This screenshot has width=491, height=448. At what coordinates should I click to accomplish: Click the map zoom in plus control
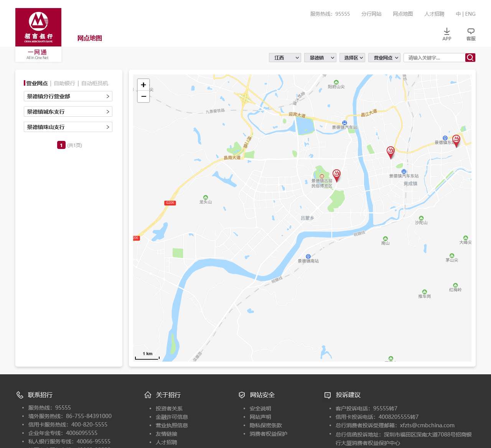pos(143,84)
